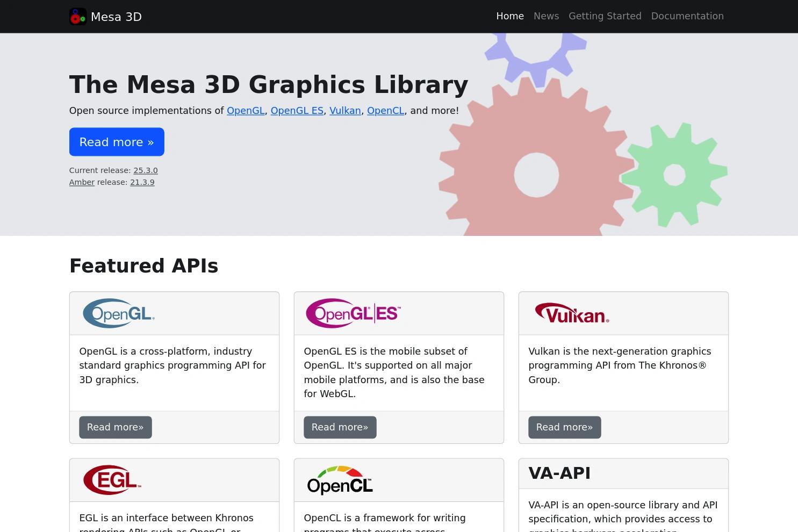Select the Home nav item
Image resolution: width=798 pixels, height=532 pixels.
click(x=510, y=16)
